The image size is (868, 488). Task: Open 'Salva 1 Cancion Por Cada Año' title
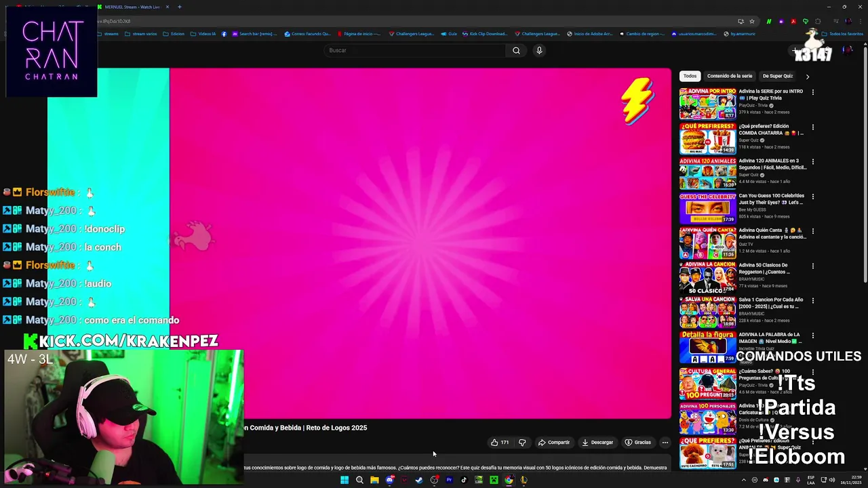point(771,303)
